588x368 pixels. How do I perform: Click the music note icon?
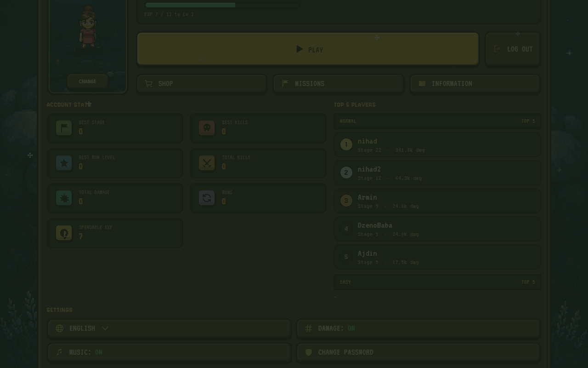tap(59, 352)
